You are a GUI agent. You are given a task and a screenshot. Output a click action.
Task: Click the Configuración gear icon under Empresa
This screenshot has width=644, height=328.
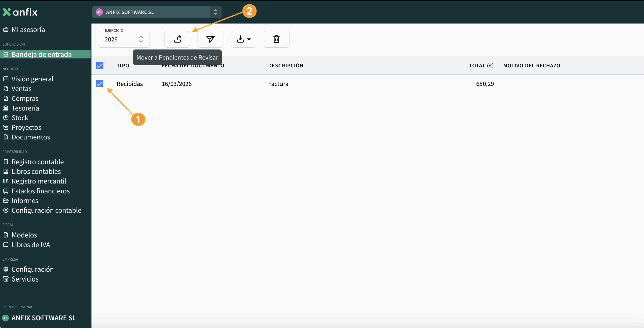point(6,269)
